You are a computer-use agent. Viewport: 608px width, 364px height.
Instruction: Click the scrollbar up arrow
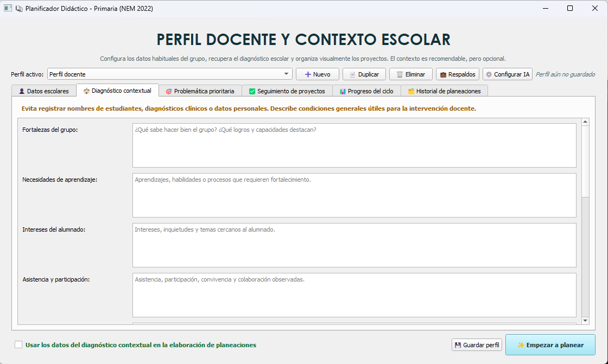586,122
